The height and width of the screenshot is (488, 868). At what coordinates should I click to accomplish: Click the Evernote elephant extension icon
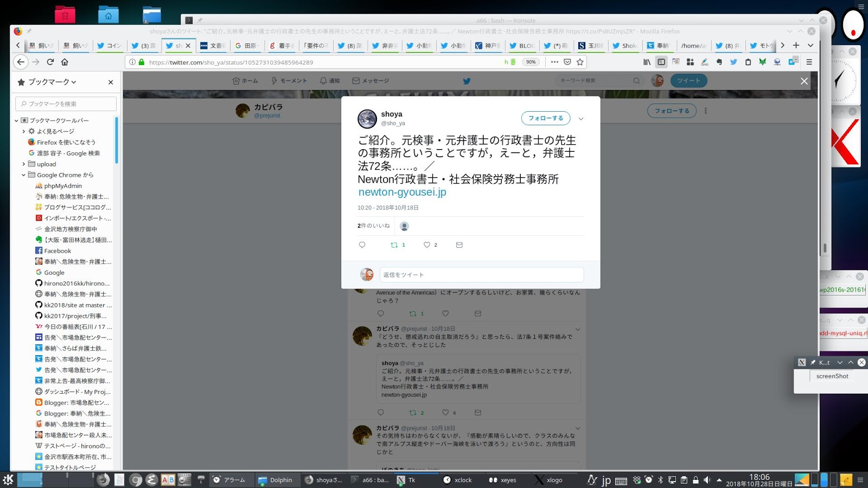tap(719, 62)
